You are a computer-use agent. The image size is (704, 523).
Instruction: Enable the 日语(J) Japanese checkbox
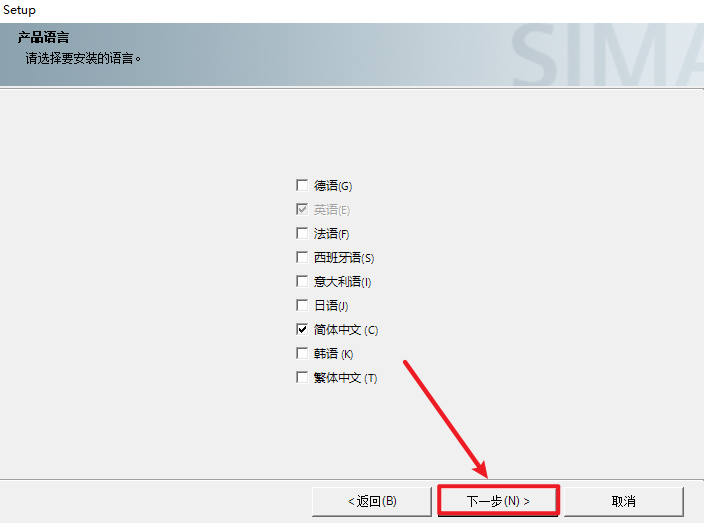click(302, 306)
